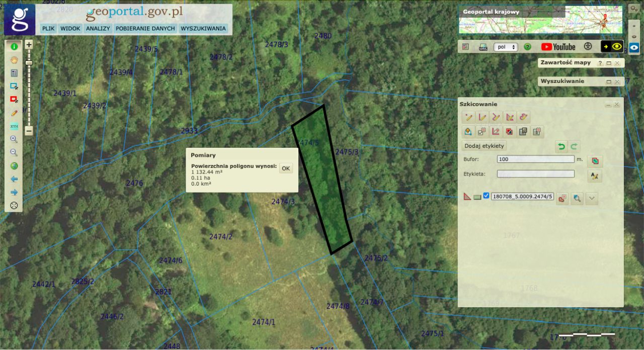Image resolution: width=644 pixels, height=350 pixels.
Task: Open the table list tool in left toolbar
Action: 14,73
